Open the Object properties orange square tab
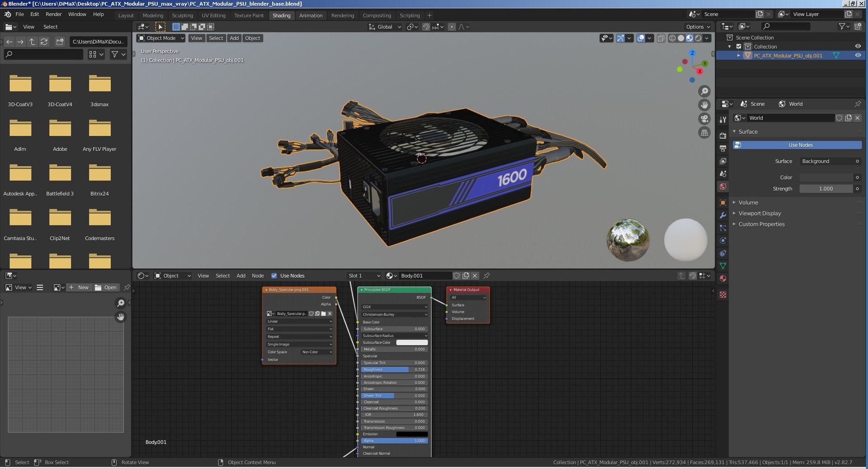This screenshot has height=469, width=868. pos(723,202)
